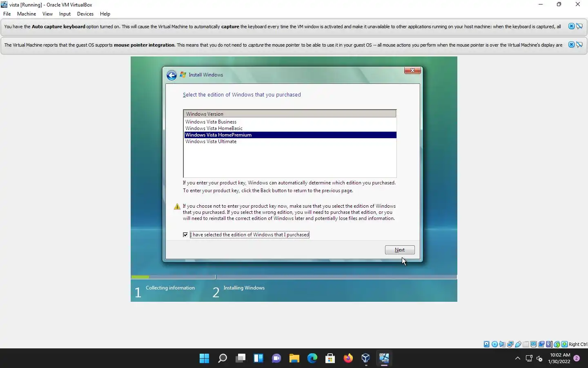Click the muted volume icon in the system tray
Screen dimensions: 588x368
click(x=539, y=359)
